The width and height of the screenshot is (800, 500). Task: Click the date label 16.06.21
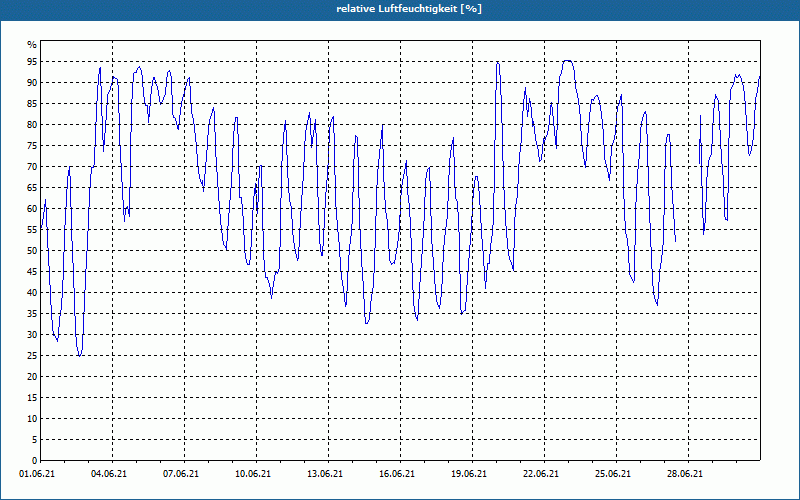(x=397, y=474)
